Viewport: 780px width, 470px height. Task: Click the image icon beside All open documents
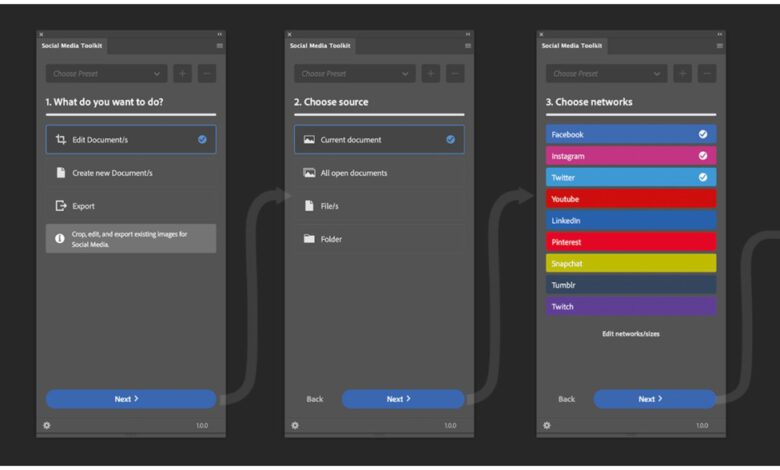(309, 173)
